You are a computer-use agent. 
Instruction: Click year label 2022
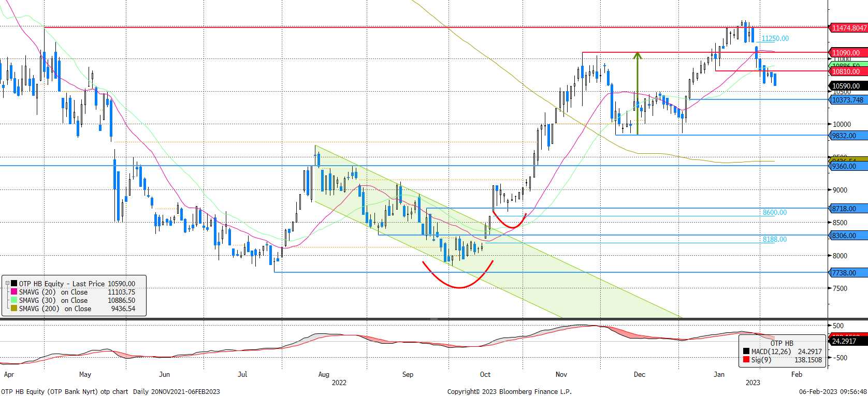pyautogui.click(x=339, y=383)
